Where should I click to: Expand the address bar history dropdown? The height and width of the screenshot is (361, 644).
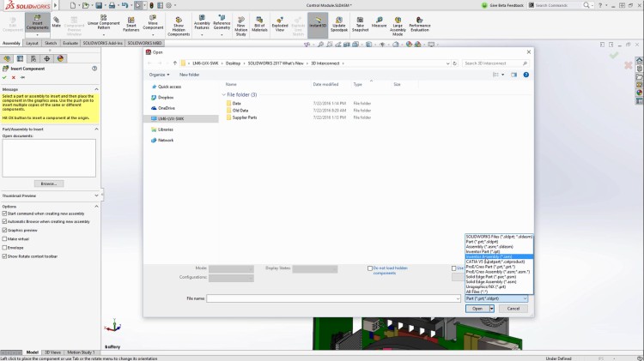coord(447,63)
